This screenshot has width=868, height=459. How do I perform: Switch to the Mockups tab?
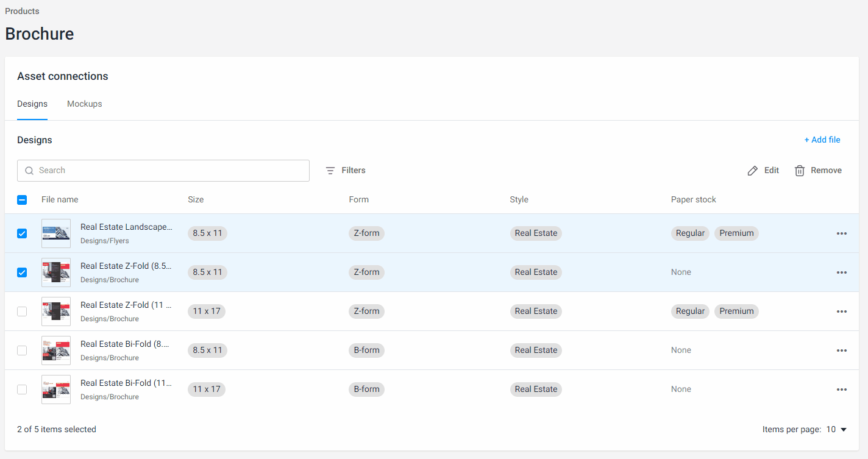[x=85, y=104]
